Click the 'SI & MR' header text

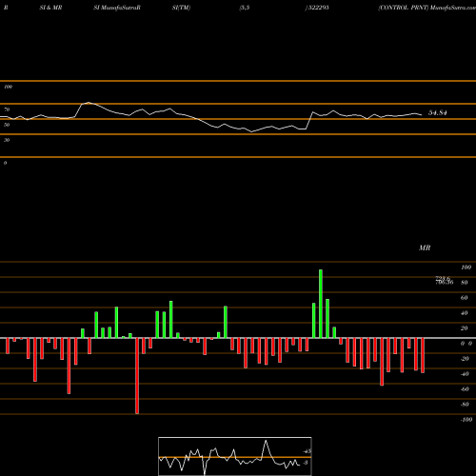[50, 8]
